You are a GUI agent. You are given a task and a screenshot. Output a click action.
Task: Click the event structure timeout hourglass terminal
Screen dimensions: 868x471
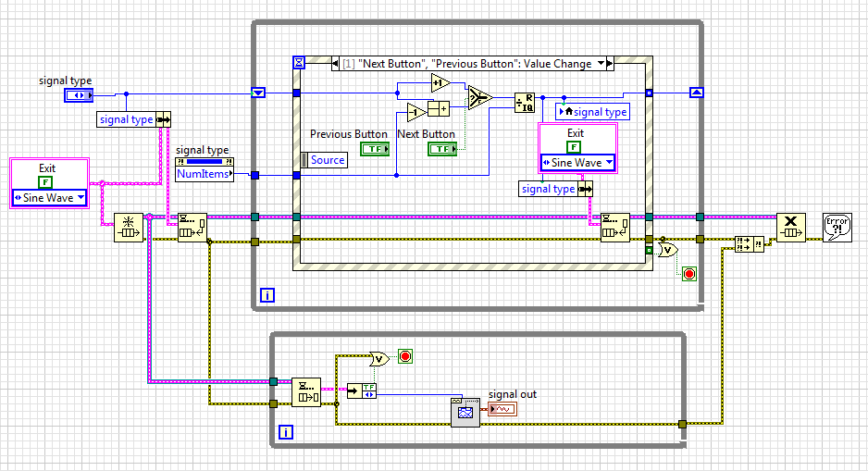click(299, 63)
